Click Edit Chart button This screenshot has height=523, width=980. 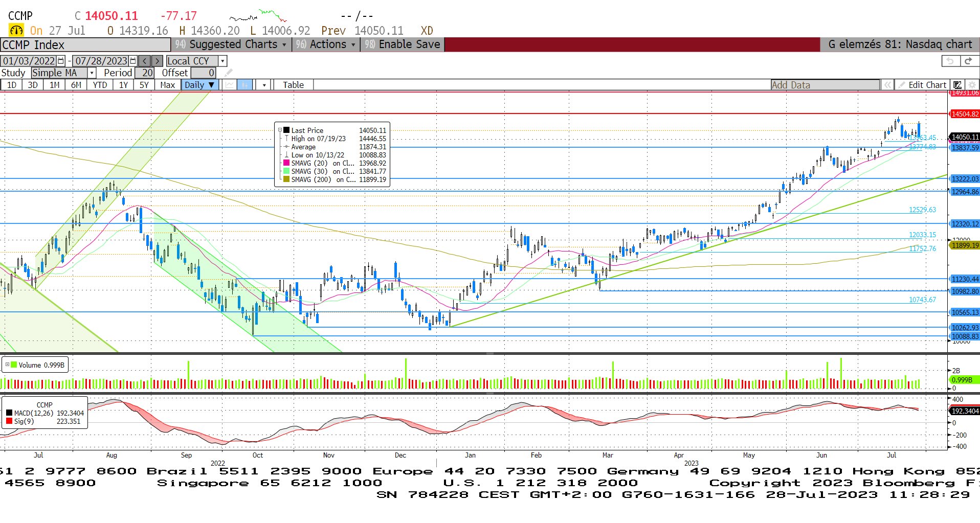point(923,85)
